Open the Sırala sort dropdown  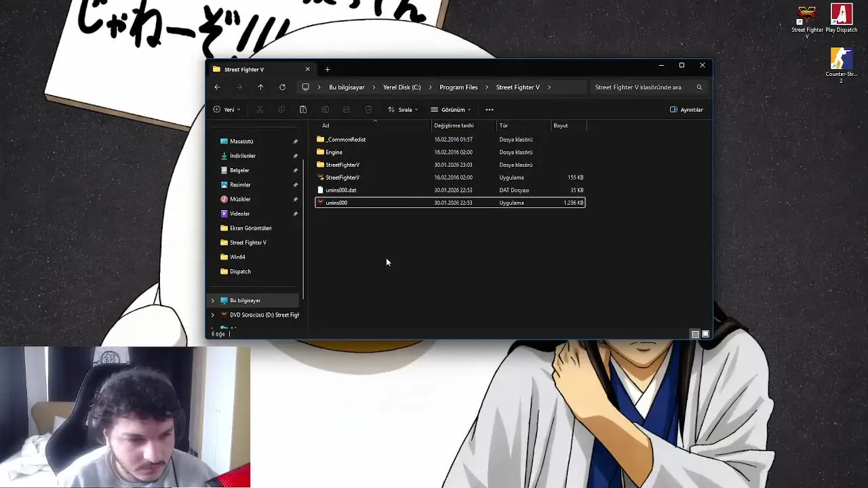coord(403,110)
